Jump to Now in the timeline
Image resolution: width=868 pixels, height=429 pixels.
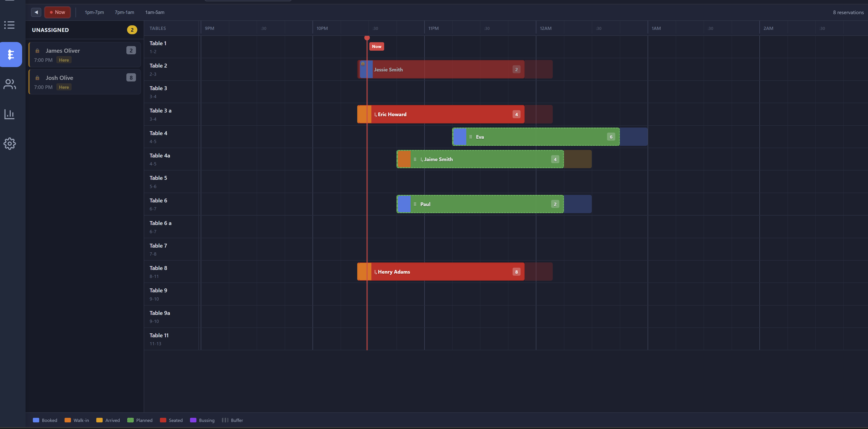click(57, 12)
